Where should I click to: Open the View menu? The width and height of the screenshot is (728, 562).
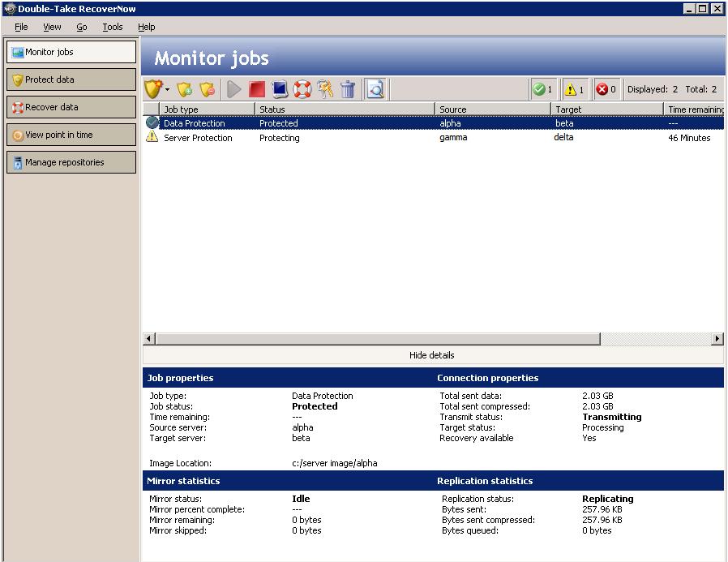52,27
